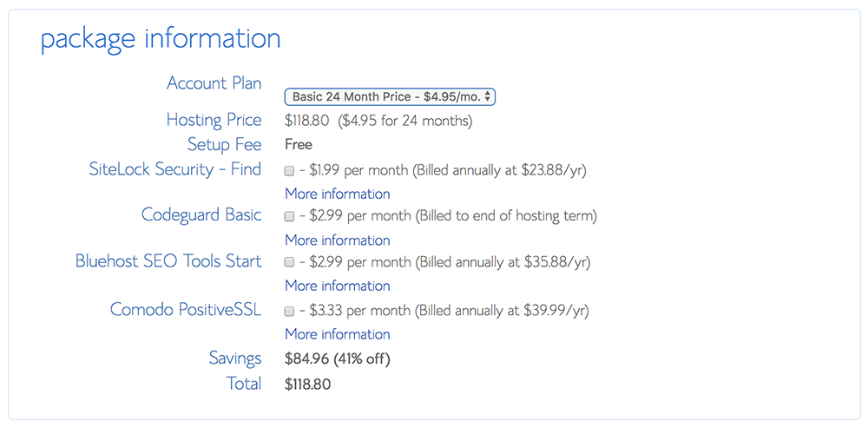The width and height of the screenshot is (868, 428).
Task: Click the Account Plan label
Action: pyautogui.click(x=214, y=83)
